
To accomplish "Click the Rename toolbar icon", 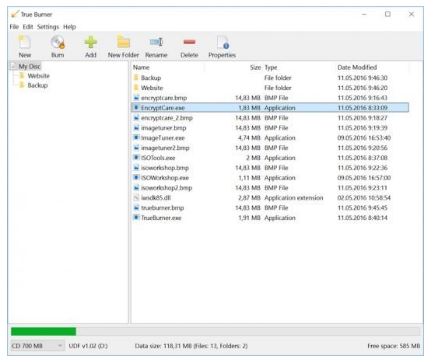I will pos(156,42).
